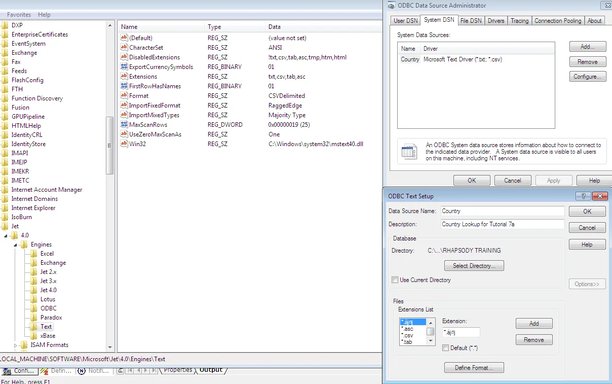Click the registry tree scroll up arrow
The height and width of the screenshot is (384, 612).
tap(110, 26)
